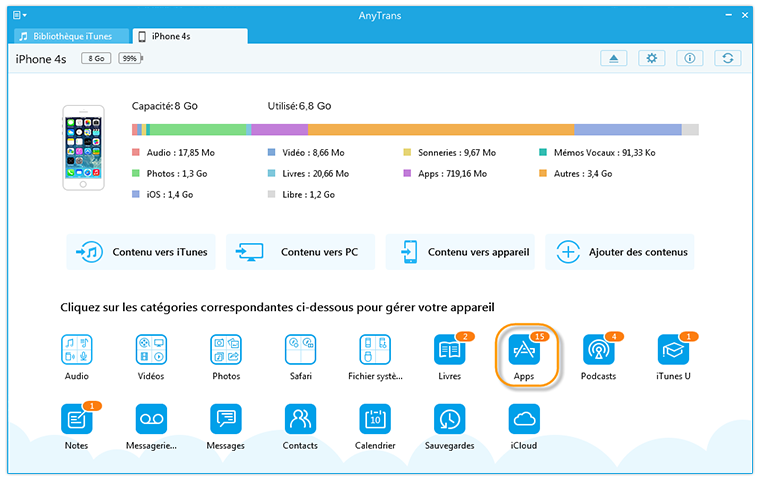
Task: Open the Contacts category
Action: [x=301, y=419]
